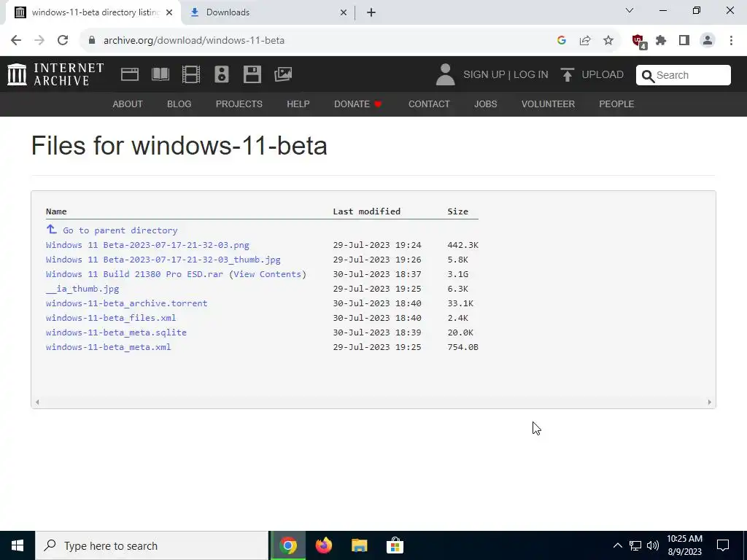747x560 pixels.
Task: Open the Windows Start menu
Action: (18, 545)
